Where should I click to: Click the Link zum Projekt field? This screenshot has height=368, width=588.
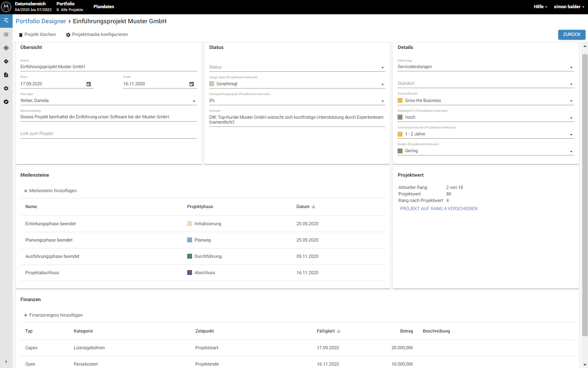click(108, 134)
